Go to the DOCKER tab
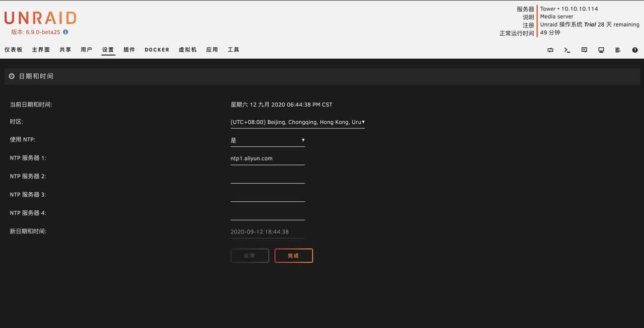 [157, 50]
